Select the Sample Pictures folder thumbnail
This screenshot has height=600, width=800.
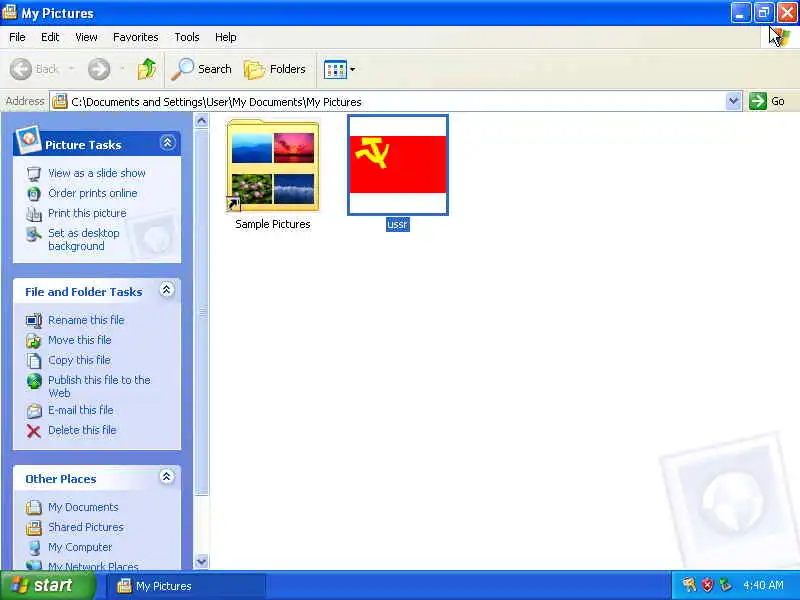273,165
